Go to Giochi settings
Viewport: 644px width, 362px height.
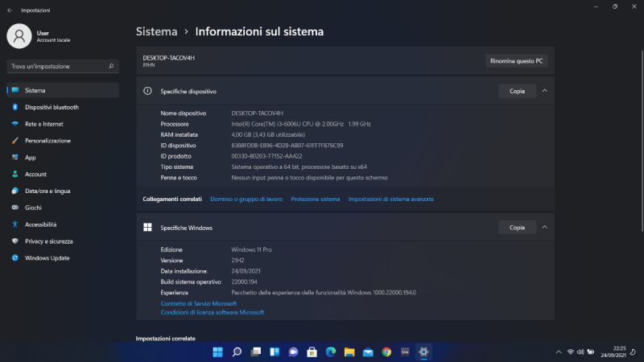coord(63,208)
